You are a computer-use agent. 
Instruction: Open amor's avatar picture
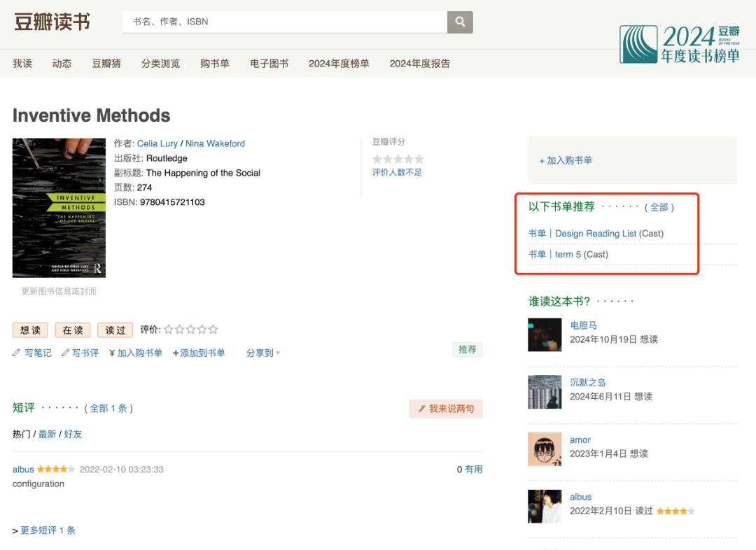(x=545, y=449)
